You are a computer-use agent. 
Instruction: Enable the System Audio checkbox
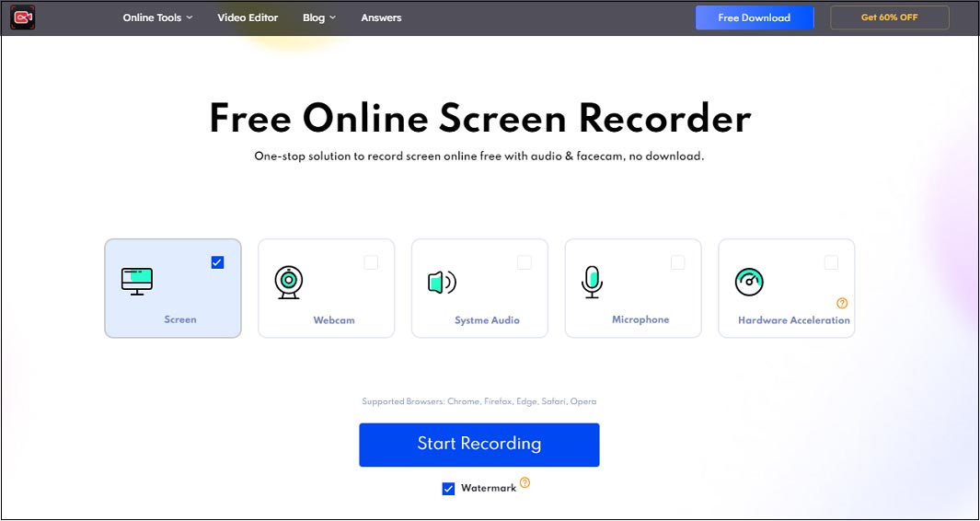[525, 262]
